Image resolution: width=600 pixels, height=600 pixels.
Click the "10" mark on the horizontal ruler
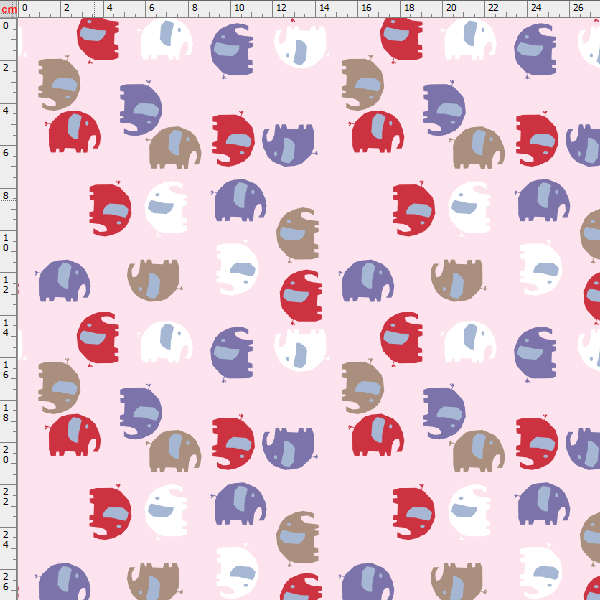(x=239, y=8)
